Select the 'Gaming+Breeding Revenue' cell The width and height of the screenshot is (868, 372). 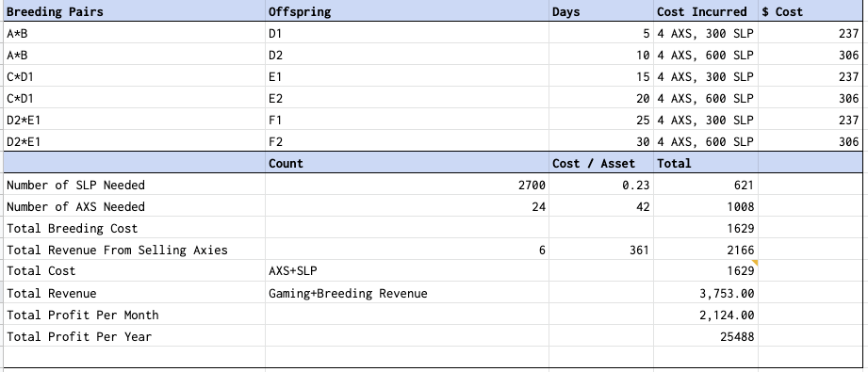[407, 292]
